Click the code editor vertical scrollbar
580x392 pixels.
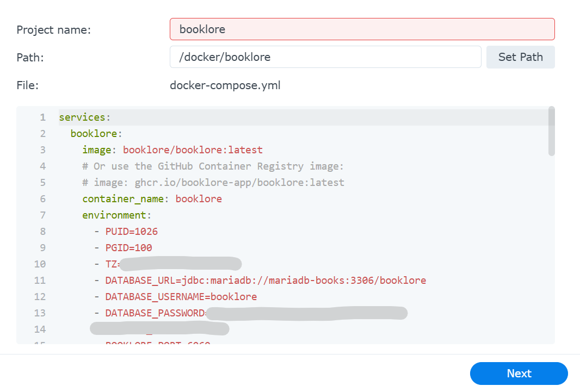(x=551, y=131)
